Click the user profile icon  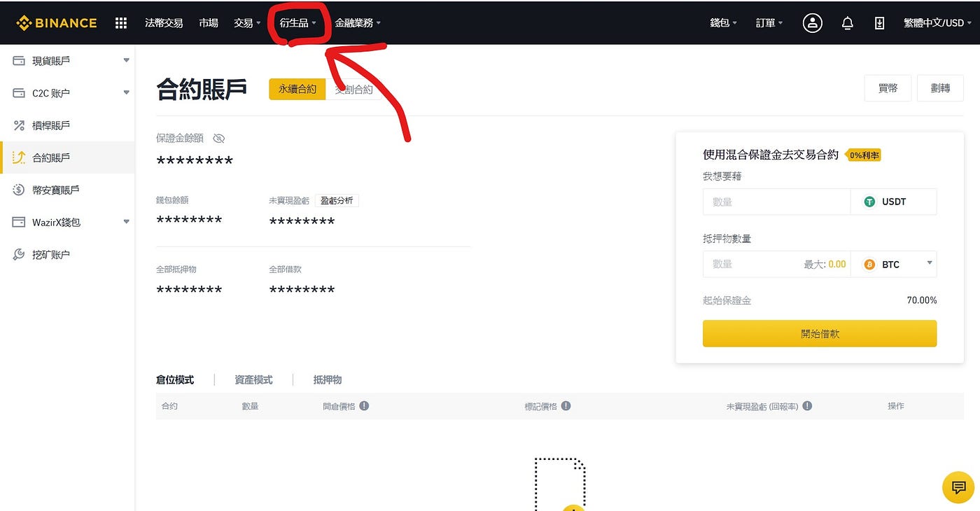(812, 22)
